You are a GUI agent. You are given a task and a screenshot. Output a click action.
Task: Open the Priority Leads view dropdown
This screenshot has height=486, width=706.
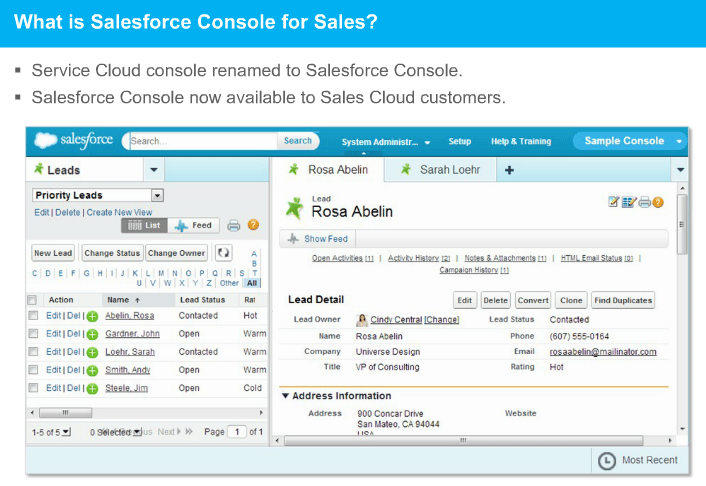tap(157, 195)
